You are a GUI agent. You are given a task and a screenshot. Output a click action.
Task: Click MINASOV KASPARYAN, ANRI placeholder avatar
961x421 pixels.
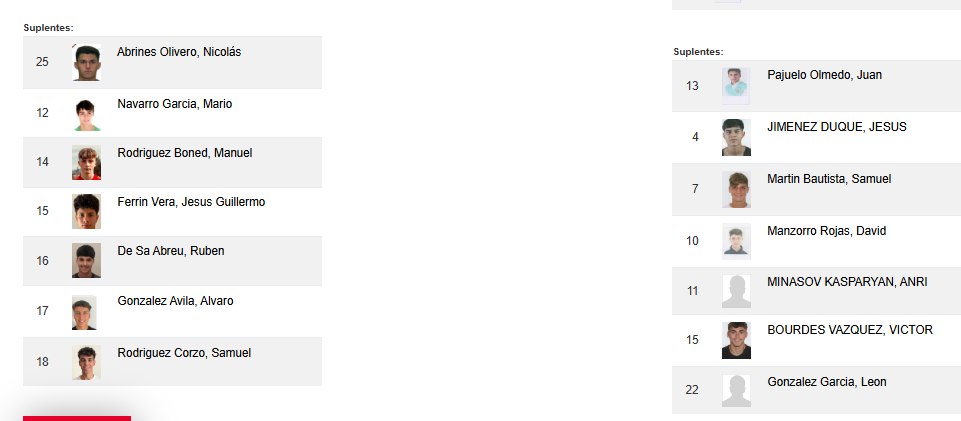[x=736, y=291]
